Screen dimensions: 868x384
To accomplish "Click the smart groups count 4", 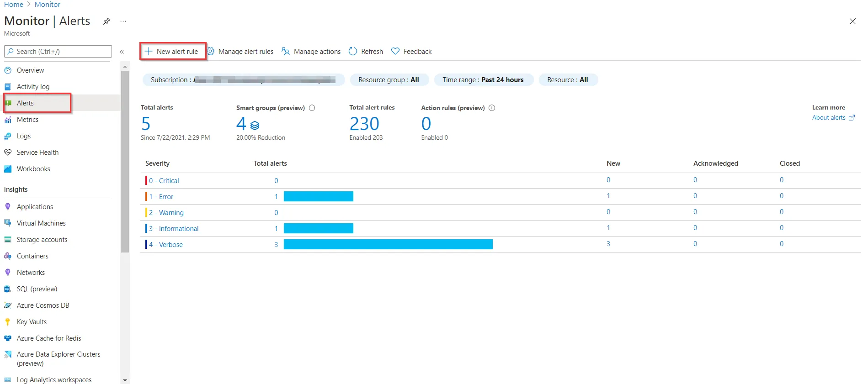I will click(241, 124).
